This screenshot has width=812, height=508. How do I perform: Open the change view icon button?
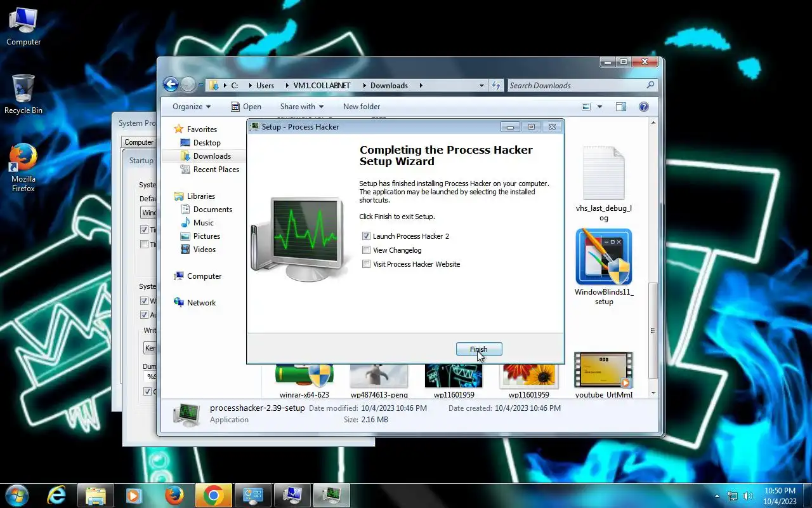pos(586,107)
